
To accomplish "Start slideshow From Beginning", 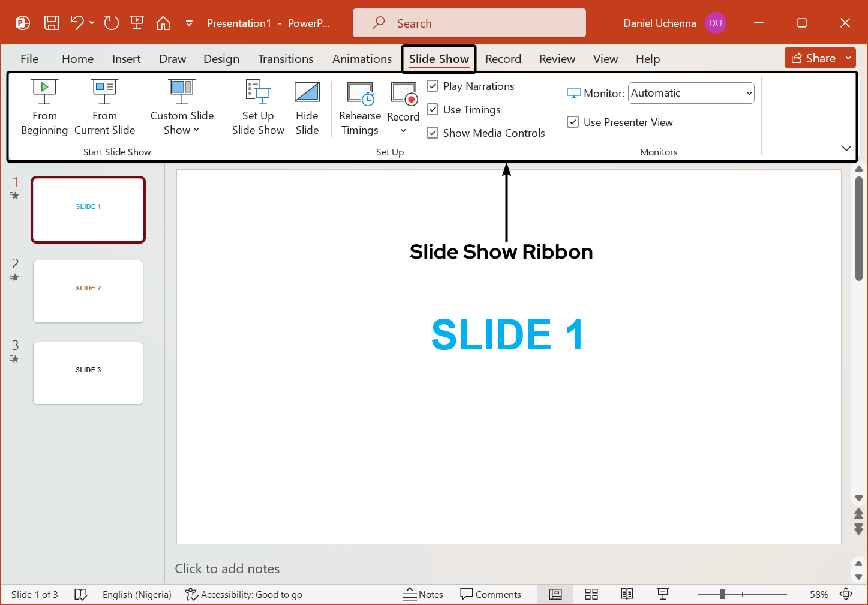I will point(44,108).
